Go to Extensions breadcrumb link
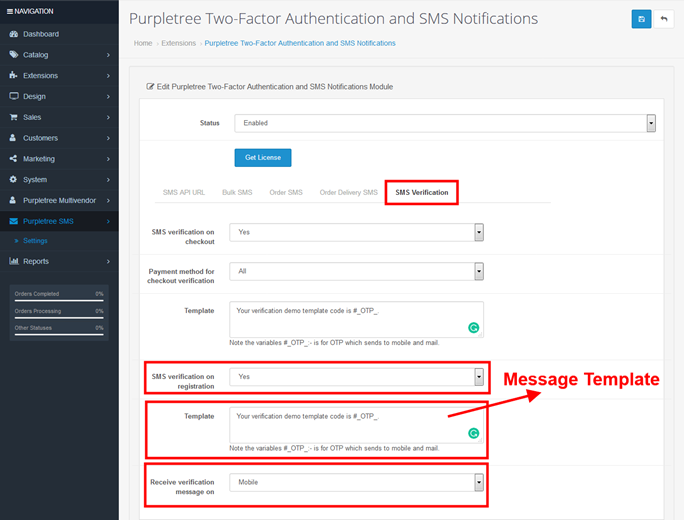Screen dimensions: 684x520 (x=178, y=43)
